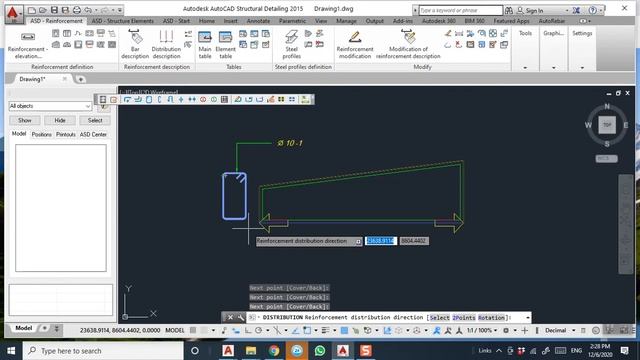The height and width of the screenshot is (360, 640).
Task: Click the Reinforcement modification tool
Action: point(355,44)
